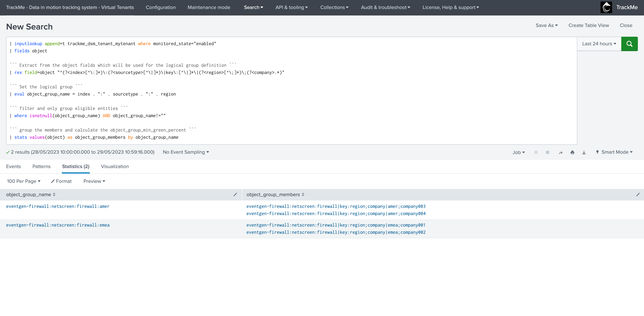Viewport: 644px width, 316px height.
Task: Stop the search job
Action: 548,152
